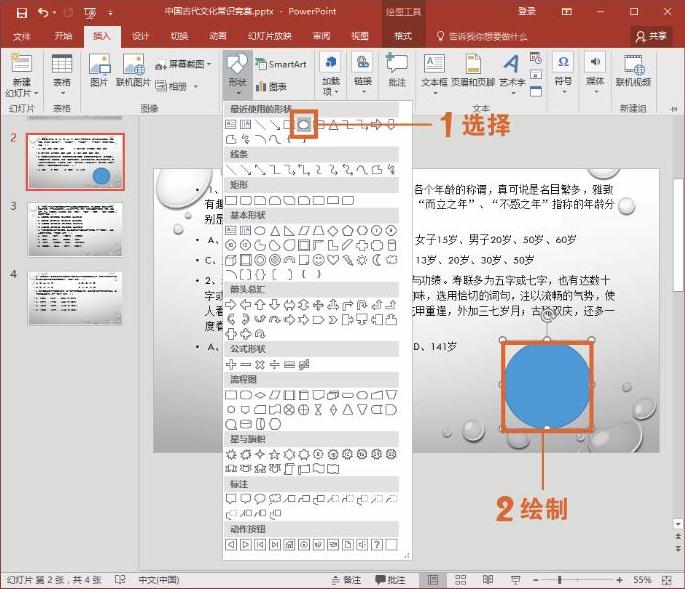Switch to the Design (设计) tab
Image resolution: width=685 pixels, height=589 pixels.
(140, 36)
